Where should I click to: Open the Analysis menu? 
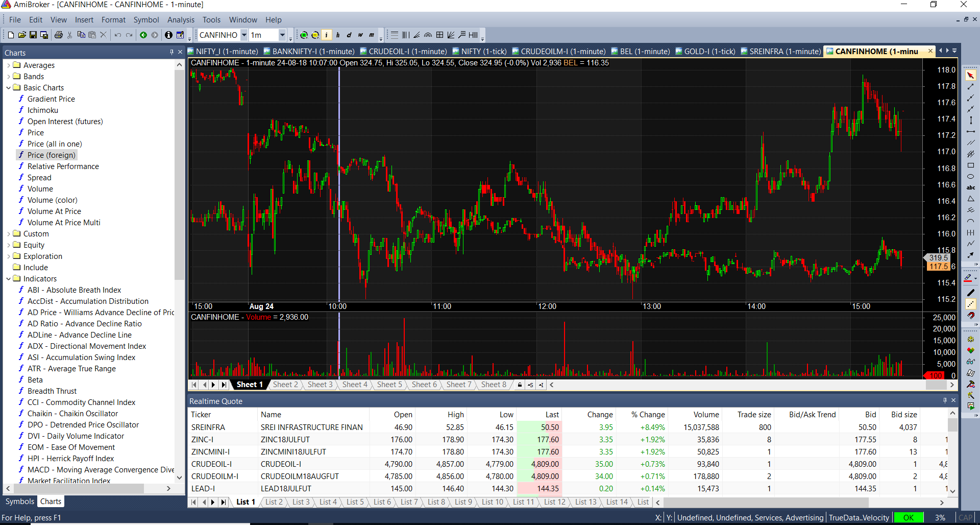click(181, 20)
